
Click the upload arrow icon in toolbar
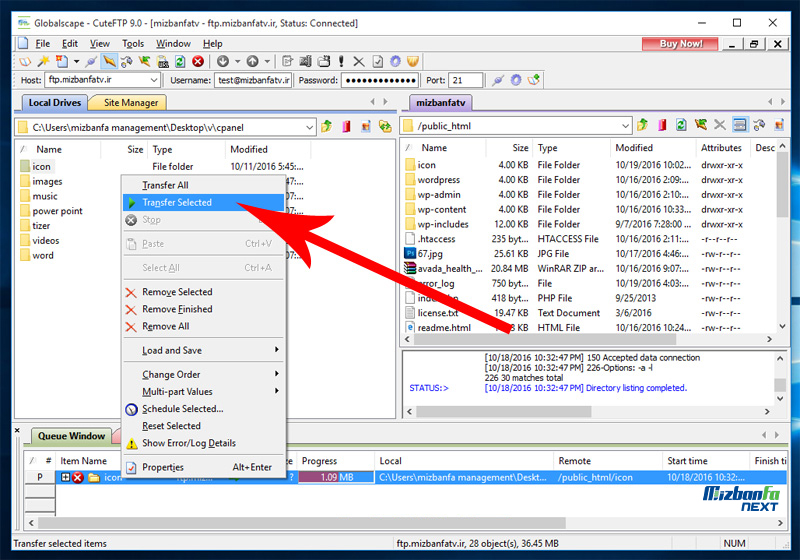(252, 62)
